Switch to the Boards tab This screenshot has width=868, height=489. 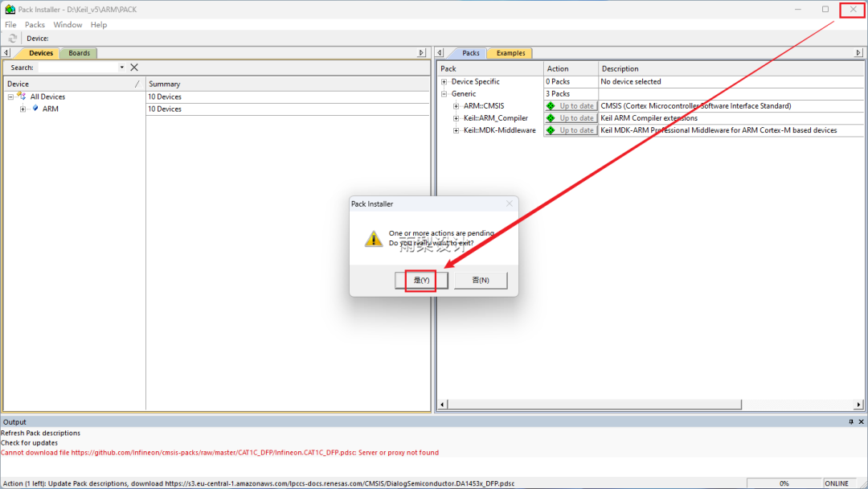coord(78,52)
